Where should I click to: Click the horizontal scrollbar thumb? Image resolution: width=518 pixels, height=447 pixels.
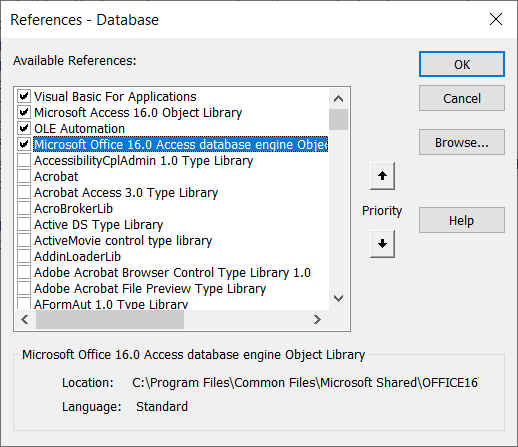110,320
